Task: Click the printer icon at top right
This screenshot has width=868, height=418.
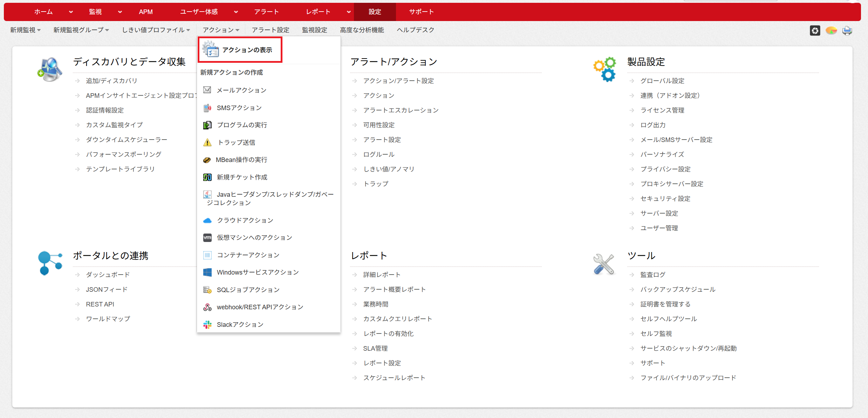Action: tap(847, 31)
